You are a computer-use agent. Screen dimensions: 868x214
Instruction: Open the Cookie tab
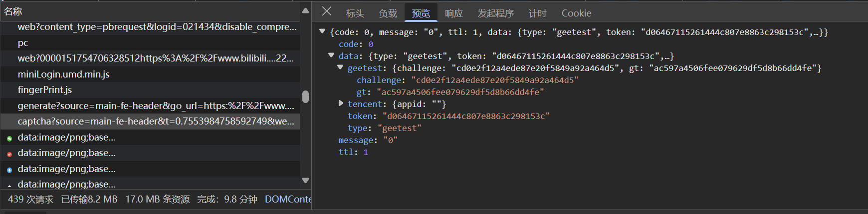[x=576, y=13]
